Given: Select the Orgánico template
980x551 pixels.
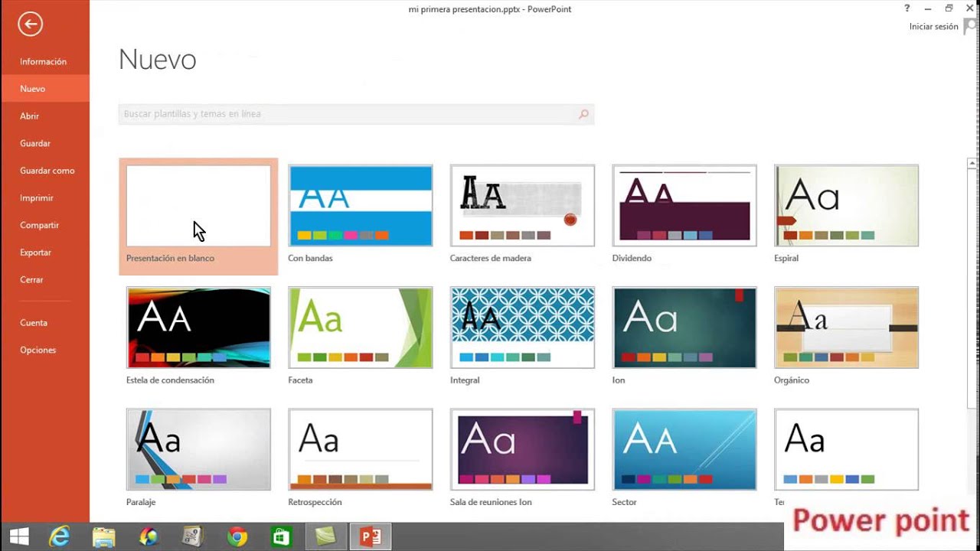Looking at the screenshot, I should (x=846, y=328).
